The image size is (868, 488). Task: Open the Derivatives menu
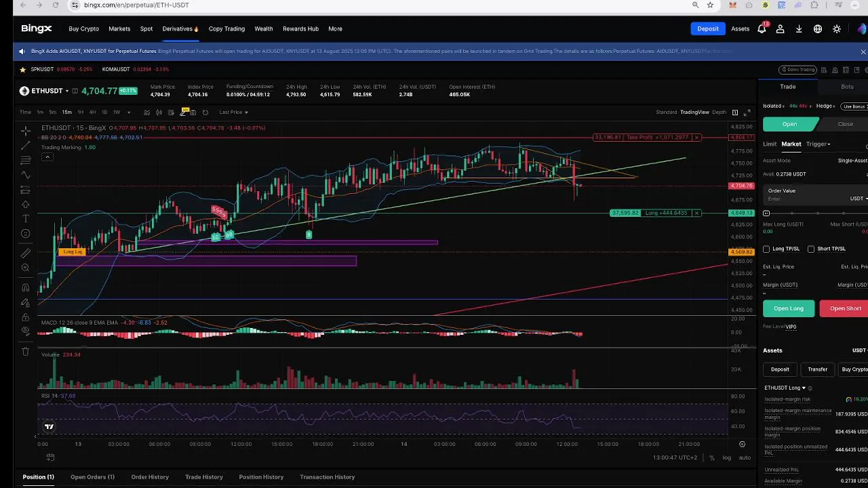180,29
